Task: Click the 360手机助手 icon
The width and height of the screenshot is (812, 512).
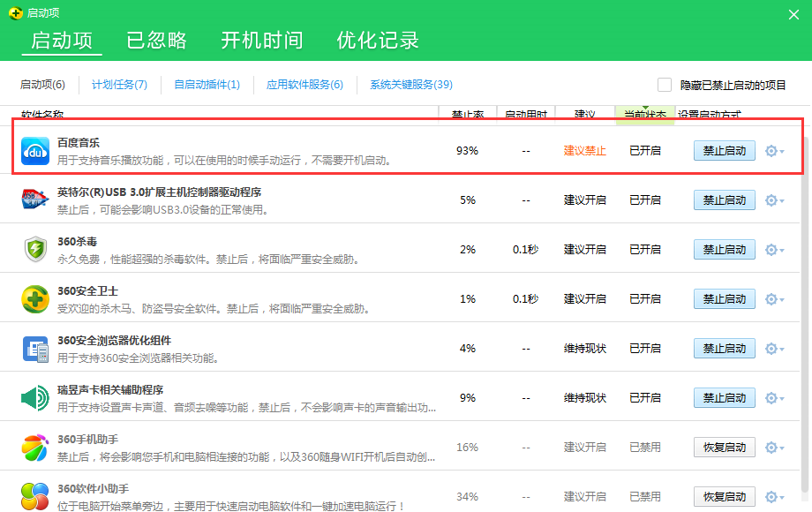Action: (34, 447)
